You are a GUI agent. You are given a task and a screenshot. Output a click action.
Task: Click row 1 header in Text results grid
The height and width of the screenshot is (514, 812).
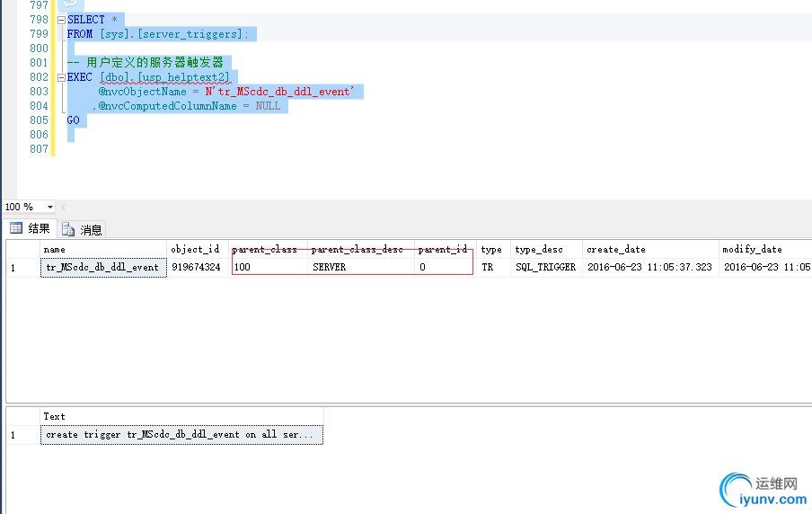pyautogui.click(x=22, y=435)
